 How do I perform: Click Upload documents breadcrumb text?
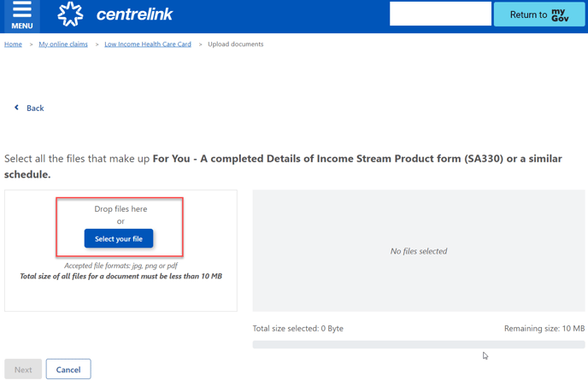click(x=236, y=44)
